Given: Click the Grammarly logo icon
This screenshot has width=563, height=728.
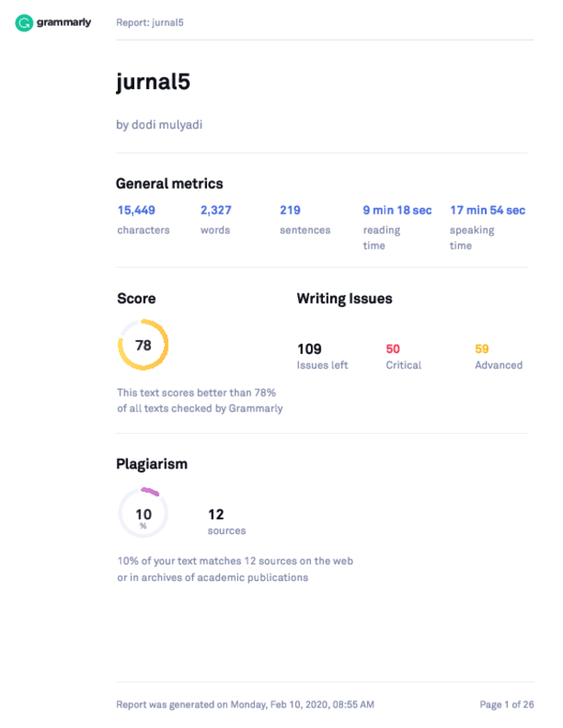Looking at the screenshot, I should click(23, 23).
